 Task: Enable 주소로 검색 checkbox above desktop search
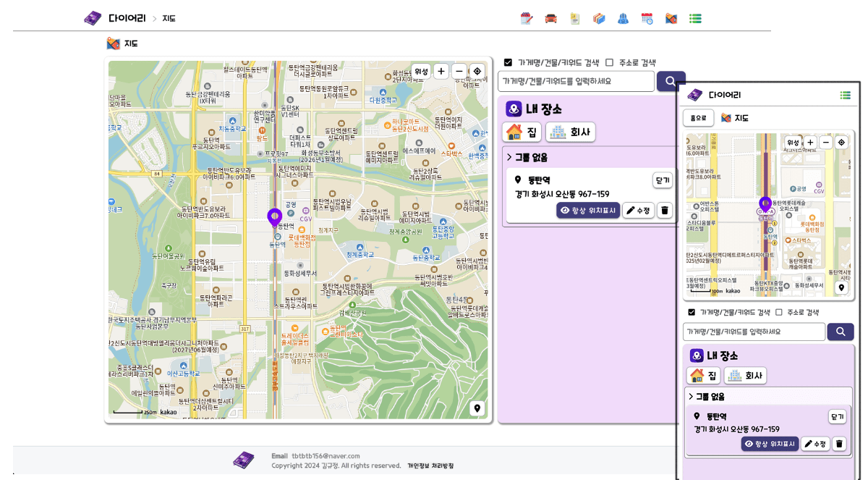pyautogui.click(x=609, y=63)
